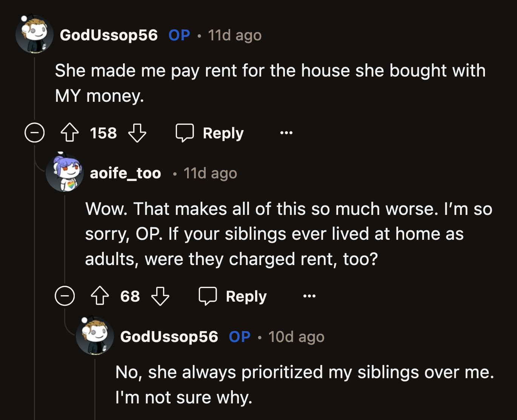This screenshot has width=517, height=420.
Task: Upvote GodUssop56's top comment
Action: (70, 133)
